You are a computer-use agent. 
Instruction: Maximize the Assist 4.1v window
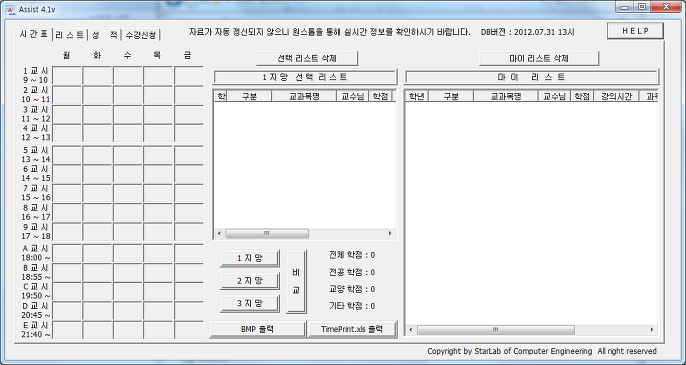pos(642,7)
